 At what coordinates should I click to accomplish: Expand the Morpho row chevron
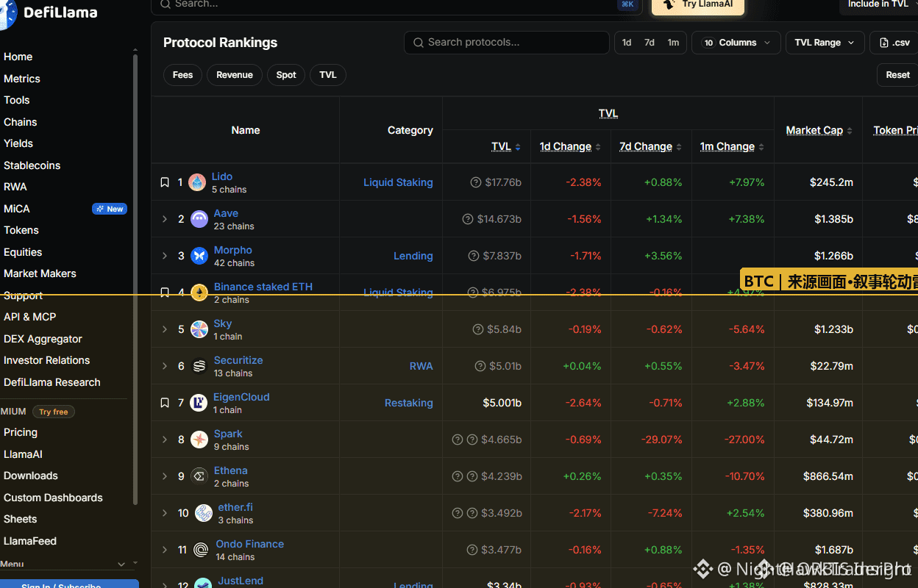165,256
